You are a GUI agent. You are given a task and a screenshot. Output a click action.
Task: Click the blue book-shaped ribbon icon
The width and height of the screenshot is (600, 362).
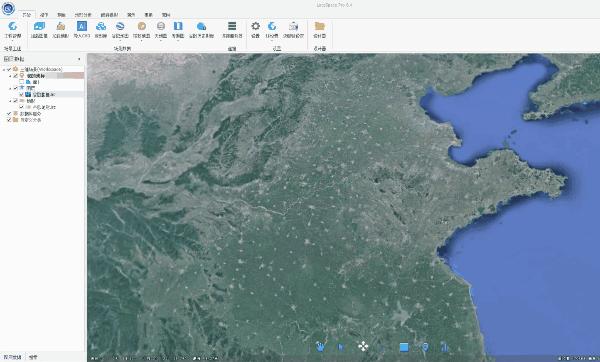click(178, 26)
